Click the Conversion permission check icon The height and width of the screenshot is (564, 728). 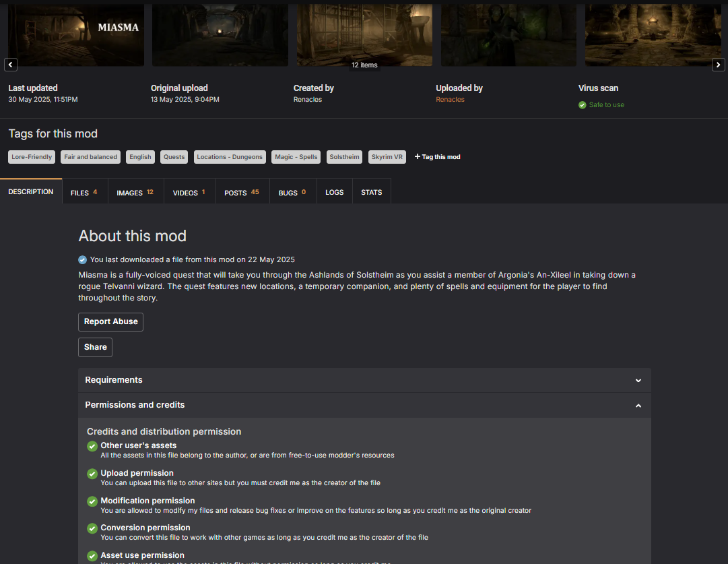pyautogui.click(x=92, y=528)
